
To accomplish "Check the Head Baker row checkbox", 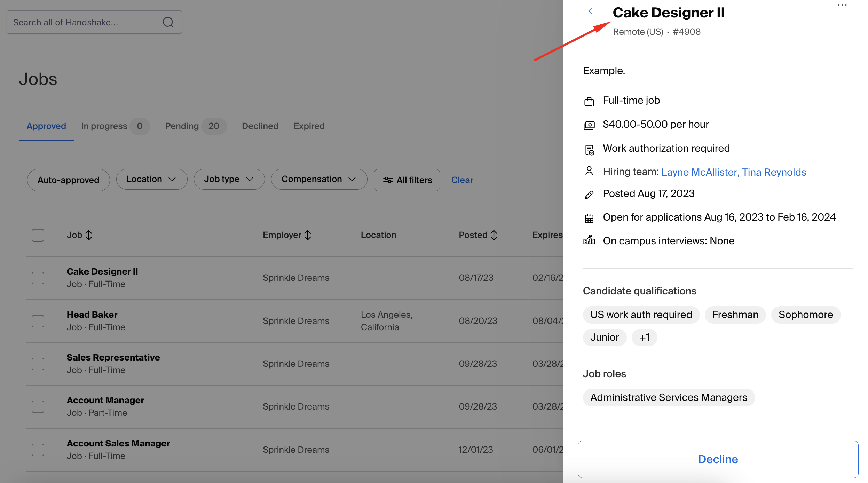I will [x=38, y=321].
